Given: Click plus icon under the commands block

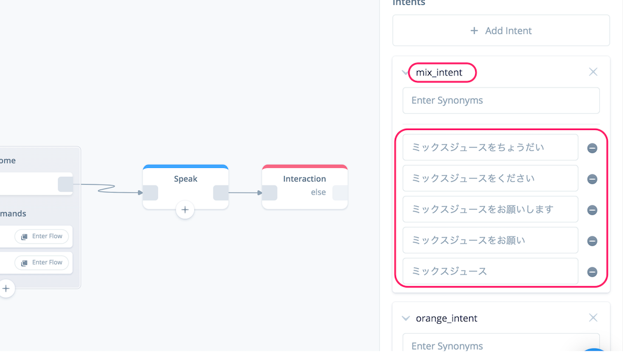Looking at the screenshot, I should (x=6, y=289).
